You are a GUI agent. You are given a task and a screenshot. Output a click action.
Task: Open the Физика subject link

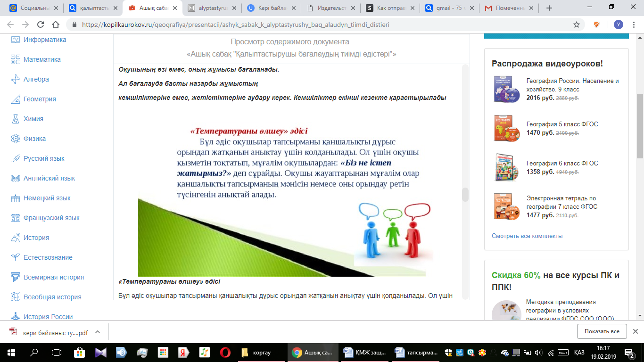pyautogui.click(x=34, y=139)
